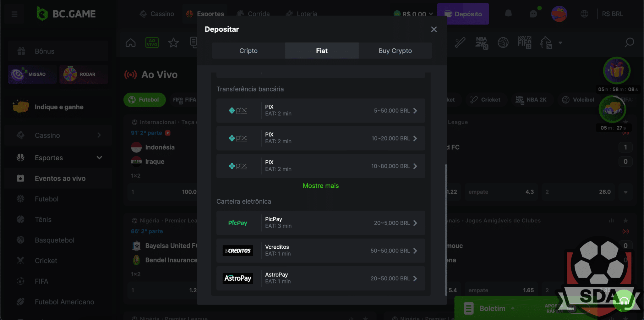This screenshot has width=644, height=320.
Task: Click the deposit dialog scrollbar
Action: tap(446, 229)
